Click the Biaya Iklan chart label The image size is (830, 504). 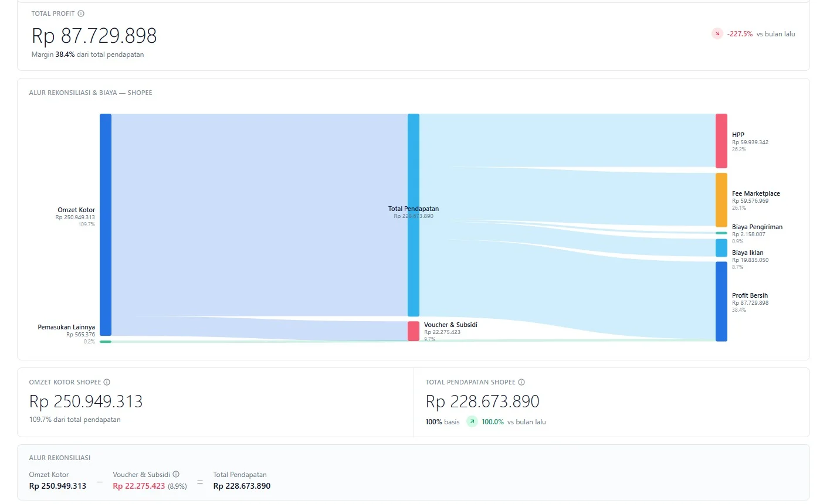tap(748, 253)
